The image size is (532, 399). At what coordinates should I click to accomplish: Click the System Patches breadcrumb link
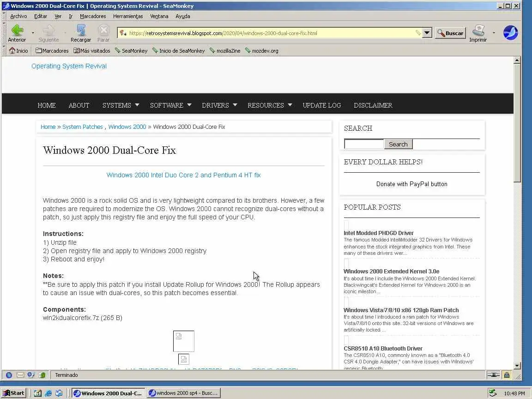(83, 127)
